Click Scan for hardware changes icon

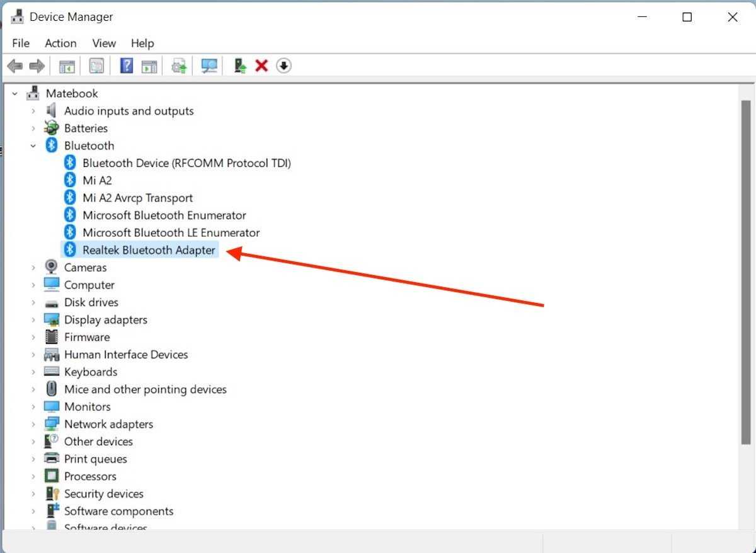209,66
